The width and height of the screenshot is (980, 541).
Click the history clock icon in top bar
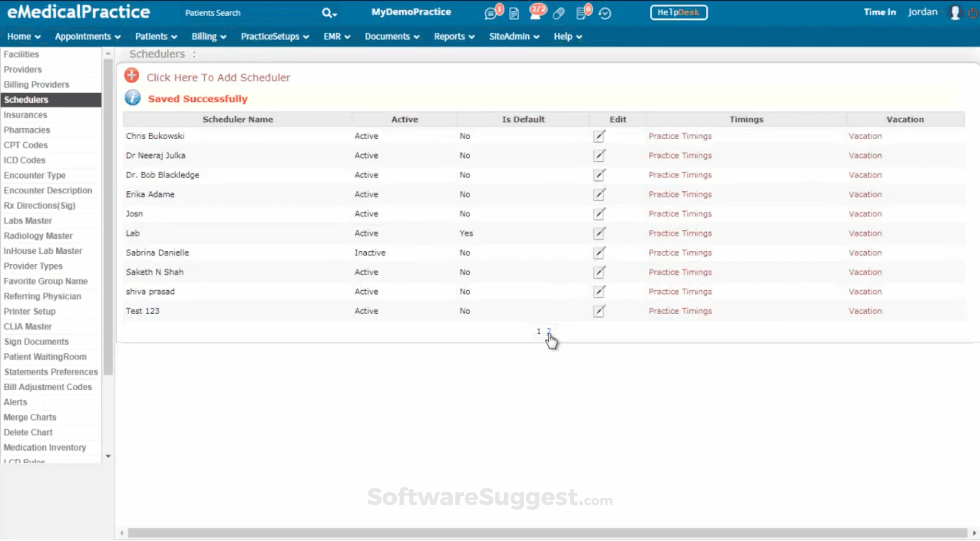click(605, 14)
